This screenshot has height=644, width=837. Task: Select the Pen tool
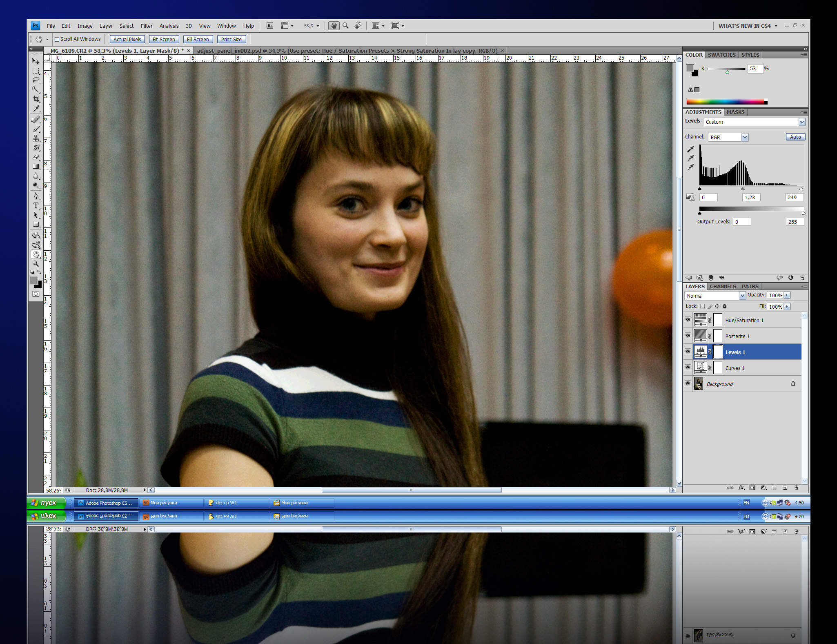click(x=36, y=196)
